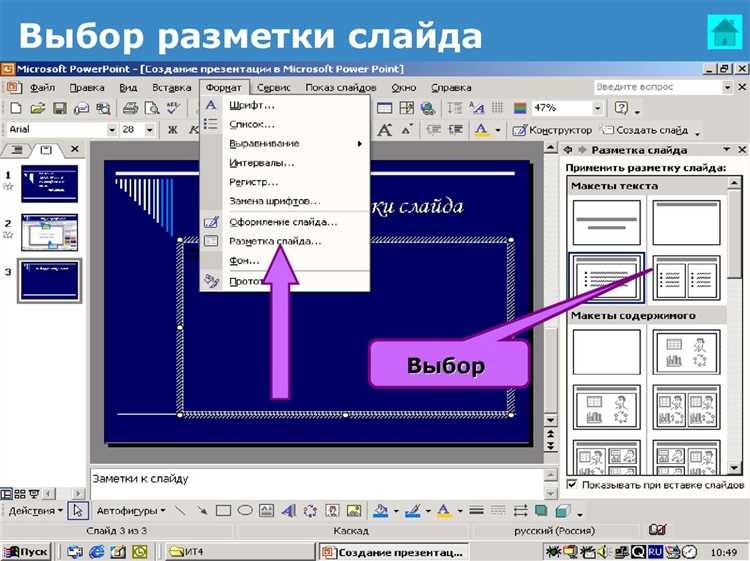The image size is (750, 561).
Task: Click the 3-D style icon
Action: click(x=563, y=511)
